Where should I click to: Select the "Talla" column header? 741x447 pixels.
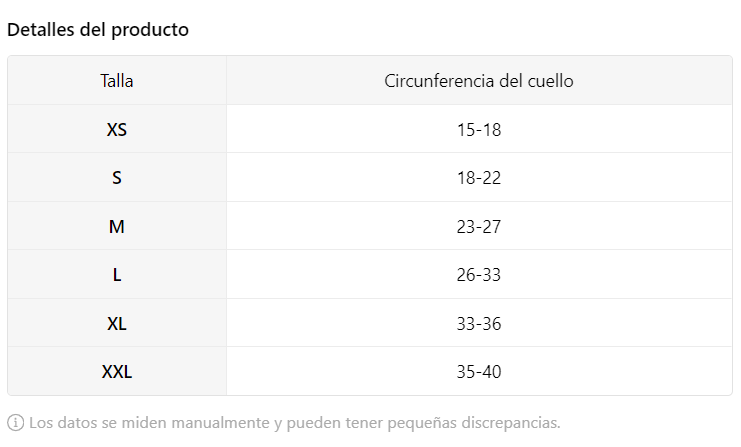117,81
